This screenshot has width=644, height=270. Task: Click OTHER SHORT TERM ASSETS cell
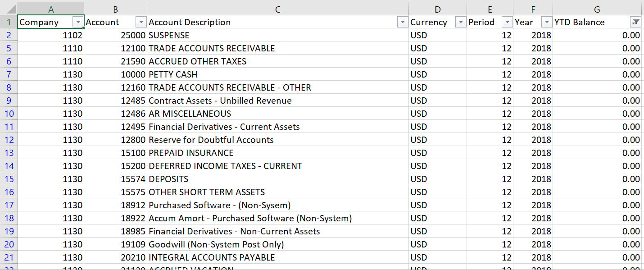pyautogui.click(x=278, y=192)
